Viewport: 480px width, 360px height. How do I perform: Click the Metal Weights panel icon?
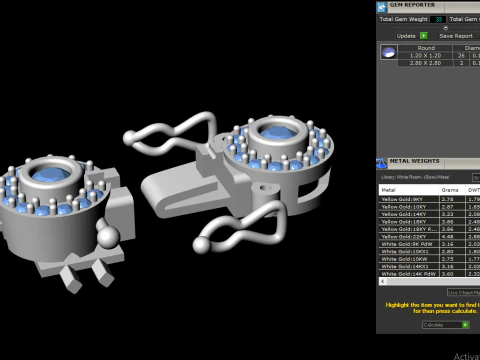[381, 163]
